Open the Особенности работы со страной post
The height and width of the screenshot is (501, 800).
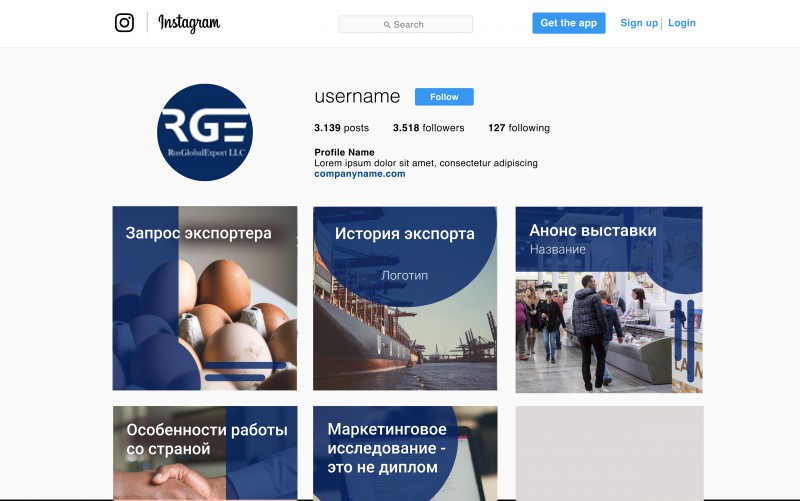(205, 453)
